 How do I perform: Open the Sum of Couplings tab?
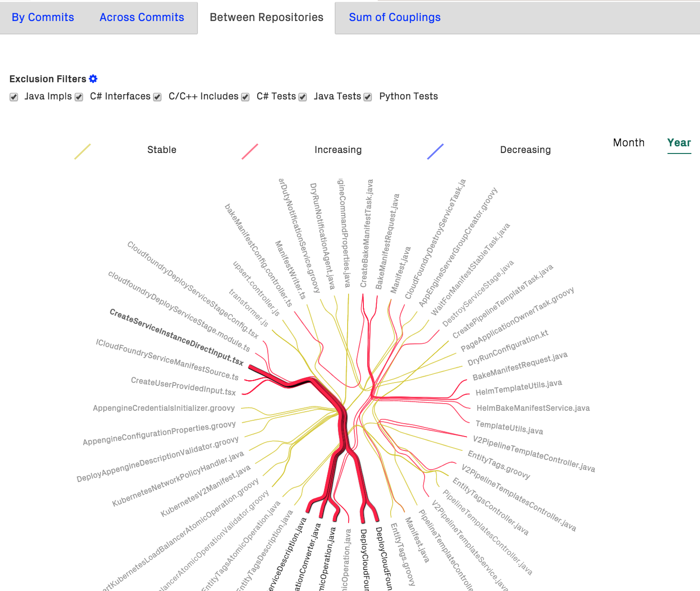tap(395, 17)
